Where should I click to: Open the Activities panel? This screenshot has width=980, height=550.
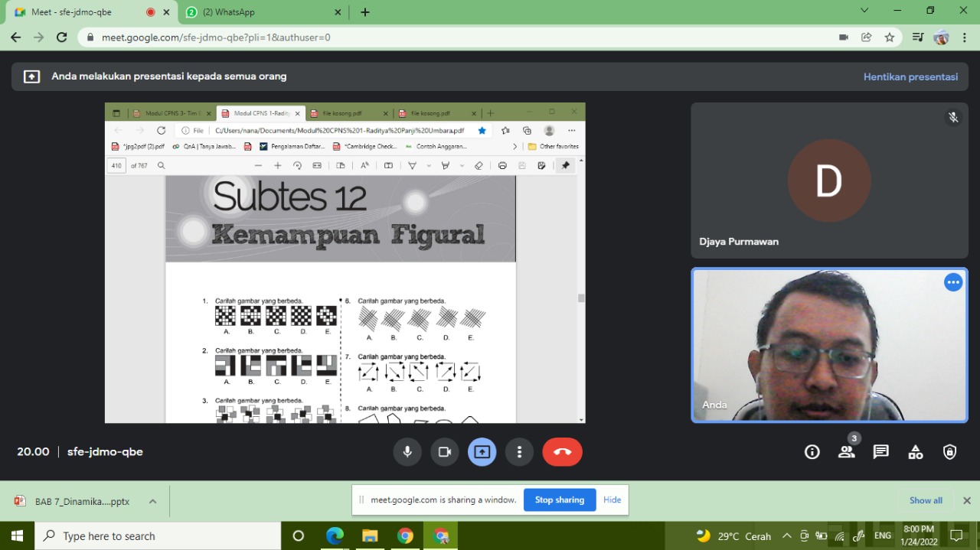(916, 452)
